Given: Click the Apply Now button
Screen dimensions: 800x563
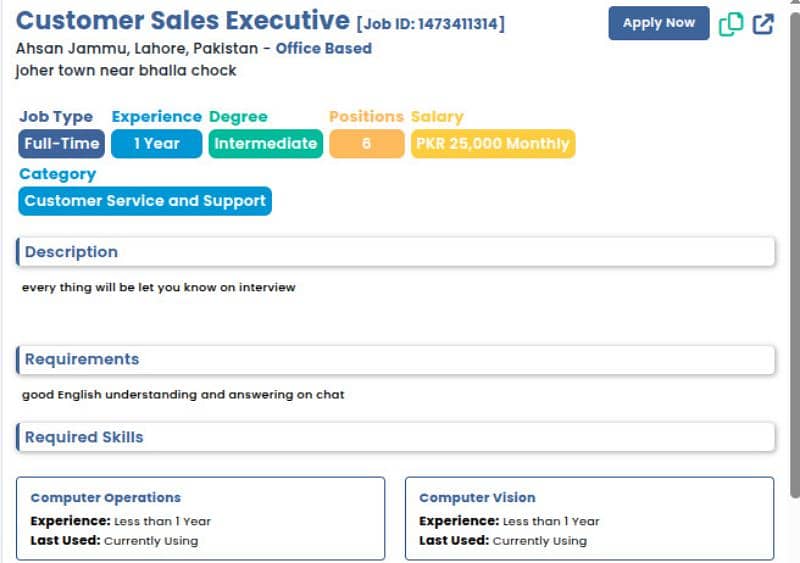Looking at the screenshot, I should tap(659, 23).
